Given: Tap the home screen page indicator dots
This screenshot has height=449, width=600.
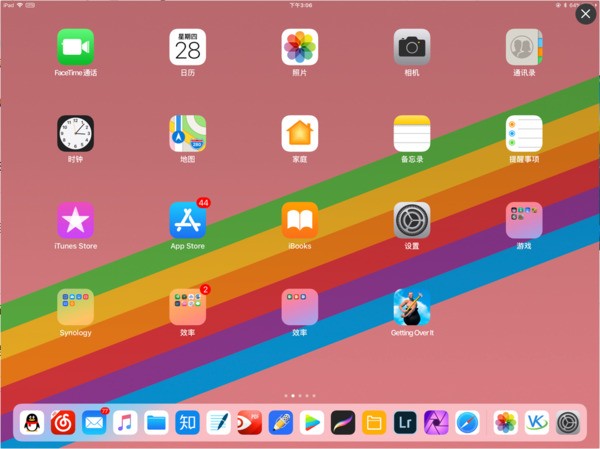Looking at the screenshot, I should 300,396.
